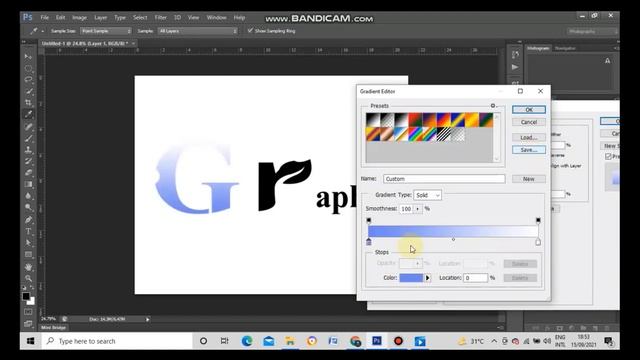Screen dimensions: 640x360
Task: Select the Path Selection tool
Action: 28,243
